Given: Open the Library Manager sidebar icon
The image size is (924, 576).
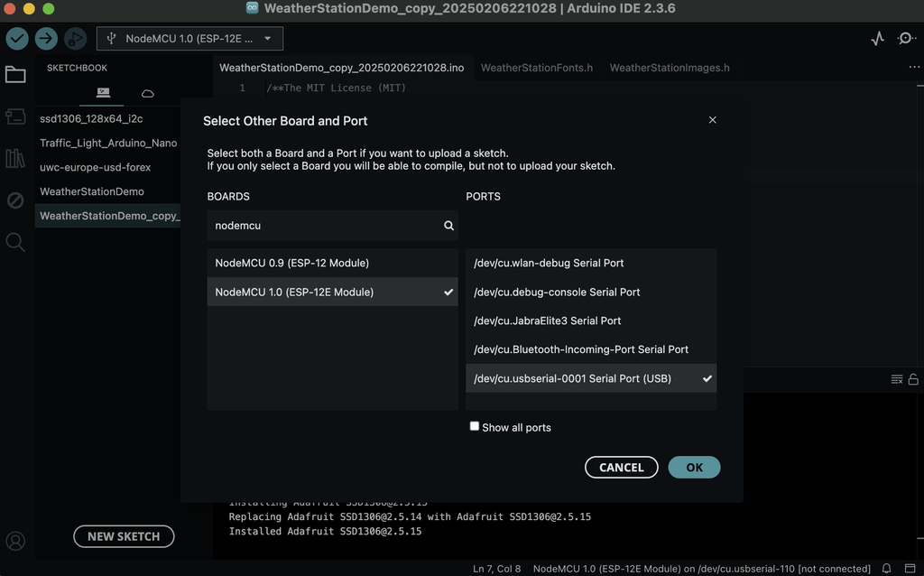Looking at the screenshot, I should click(x=15, y=159).
